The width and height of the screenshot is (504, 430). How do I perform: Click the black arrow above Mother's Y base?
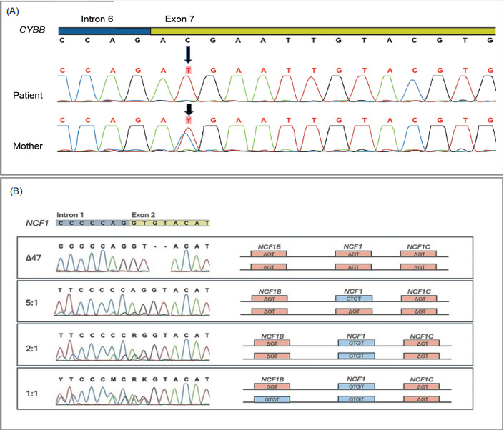(x=188, y=110)
